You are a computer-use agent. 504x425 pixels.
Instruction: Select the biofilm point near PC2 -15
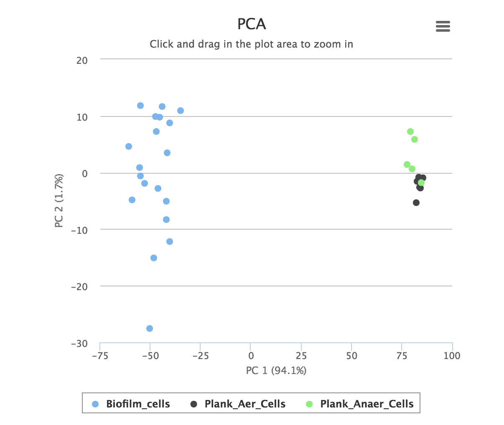coord(154,258)
